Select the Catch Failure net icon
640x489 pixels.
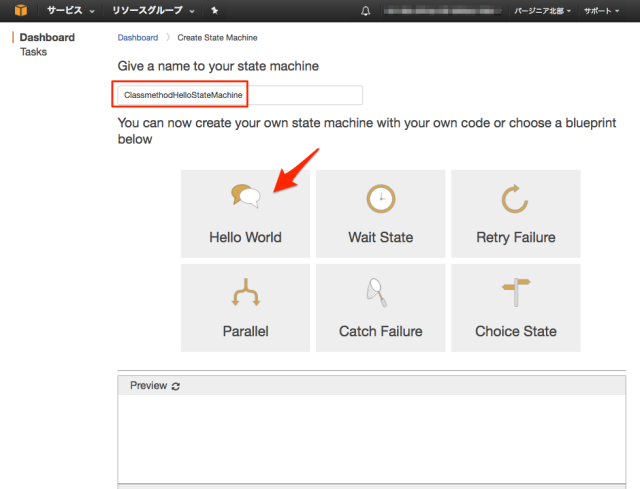377,292
